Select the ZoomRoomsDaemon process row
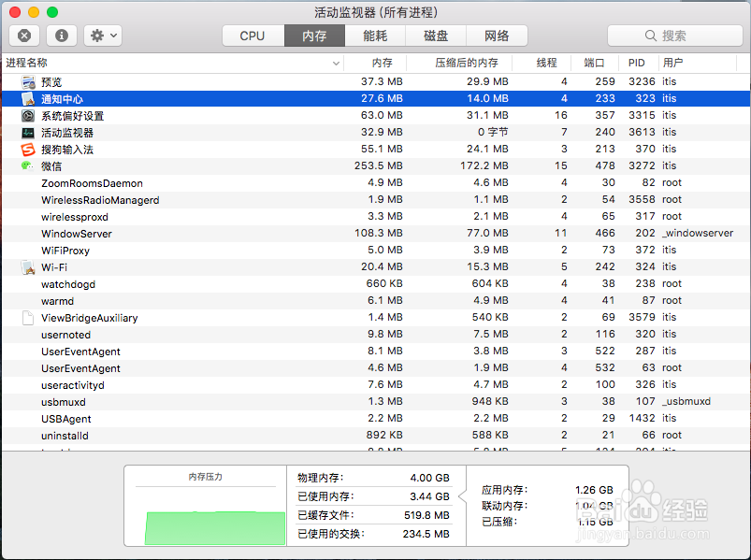This screenshot has height=560, width=751. click(x=376, y=183)
